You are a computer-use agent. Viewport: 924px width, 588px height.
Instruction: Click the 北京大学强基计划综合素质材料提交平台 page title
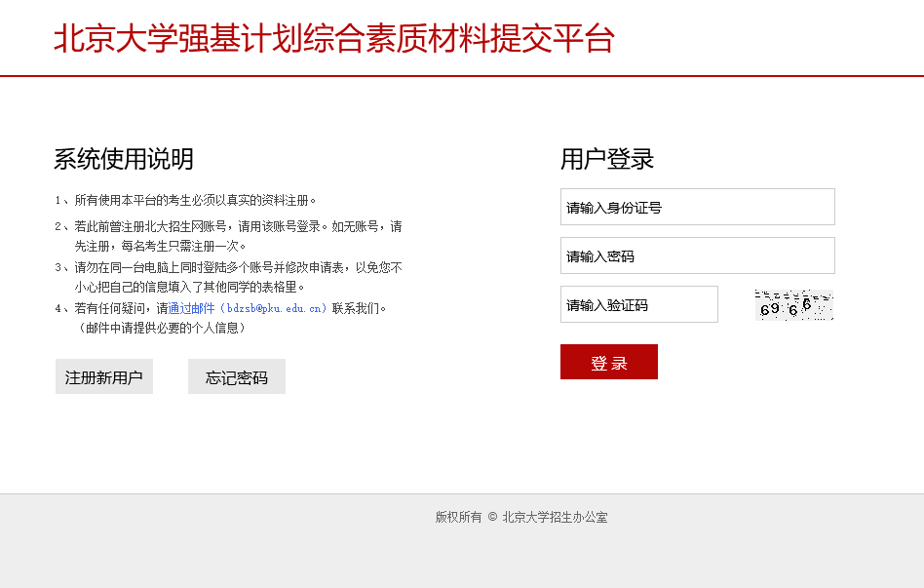tap(334, 38)
